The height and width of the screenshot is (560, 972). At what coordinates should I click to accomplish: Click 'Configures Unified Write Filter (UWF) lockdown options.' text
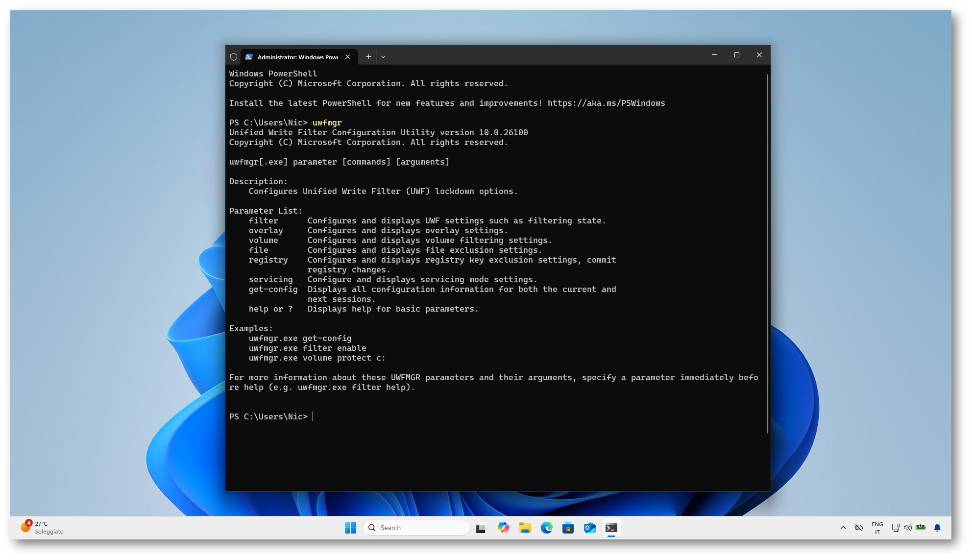(383, 192)
